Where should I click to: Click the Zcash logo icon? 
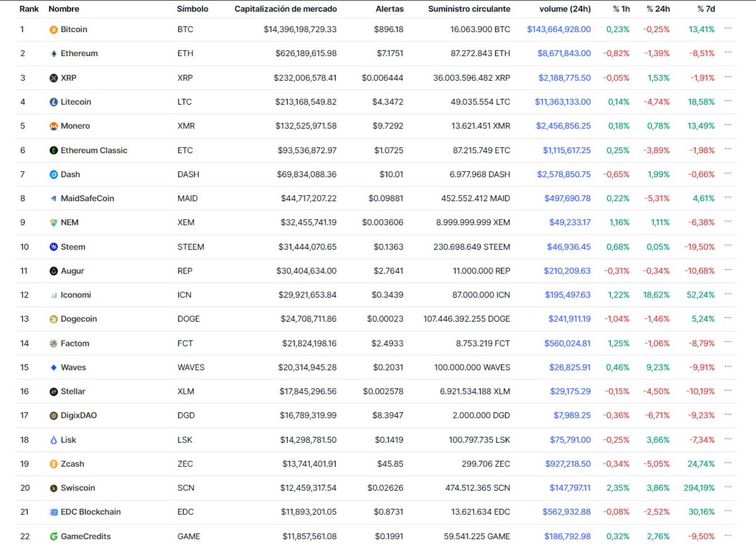click(x=54, y=464)
